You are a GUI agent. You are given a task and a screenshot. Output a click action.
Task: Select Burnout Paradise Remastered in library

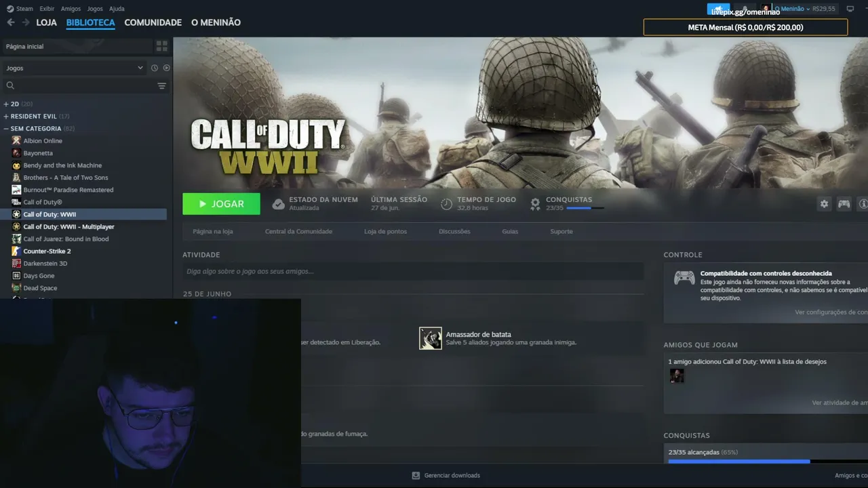tap(68, 190)
